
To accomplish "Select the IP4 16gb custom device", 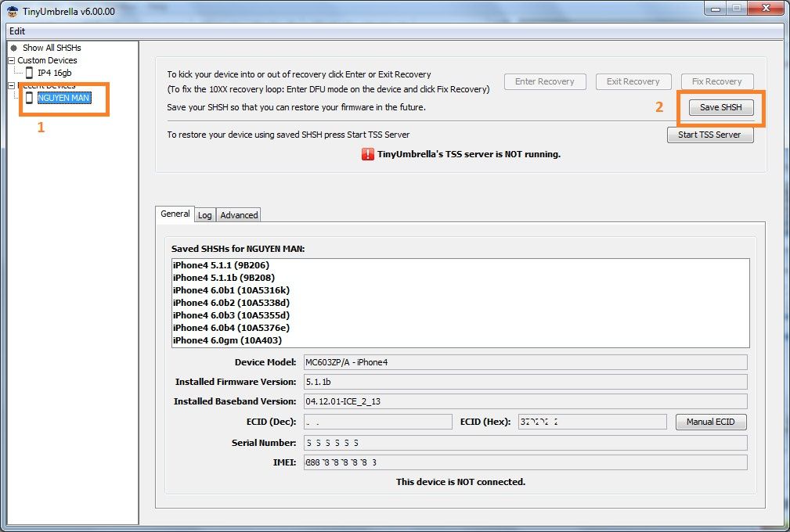I will click(x=54, y=73).
